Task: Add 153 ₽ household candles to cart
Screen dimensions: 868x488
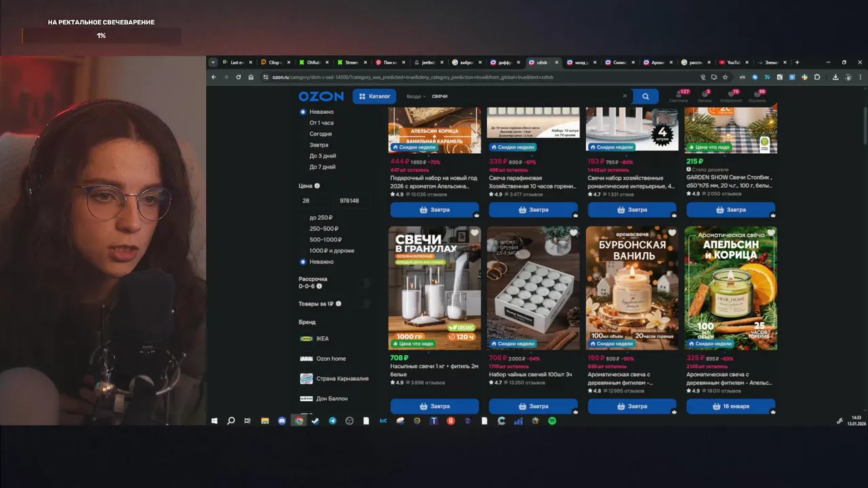Action: [632, 209]
